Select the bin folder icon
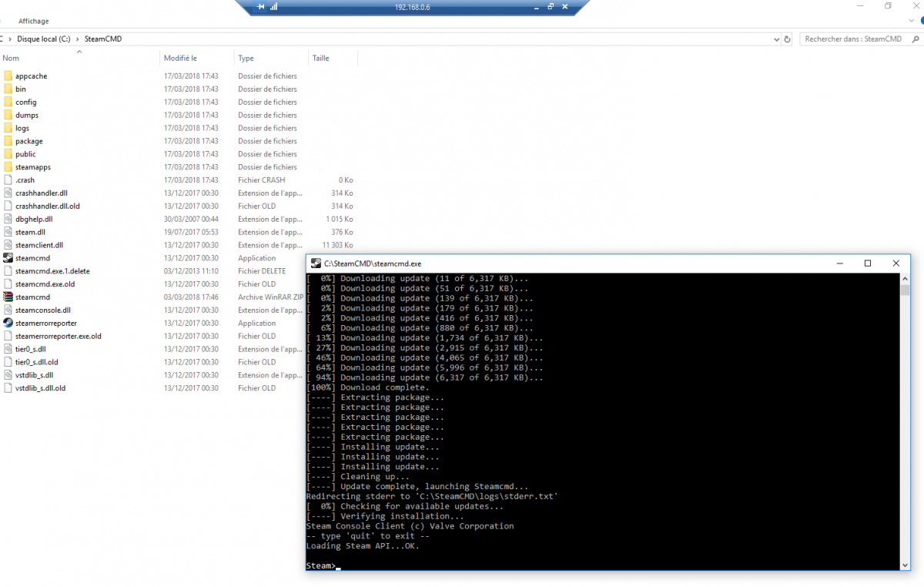 point(8,89)
